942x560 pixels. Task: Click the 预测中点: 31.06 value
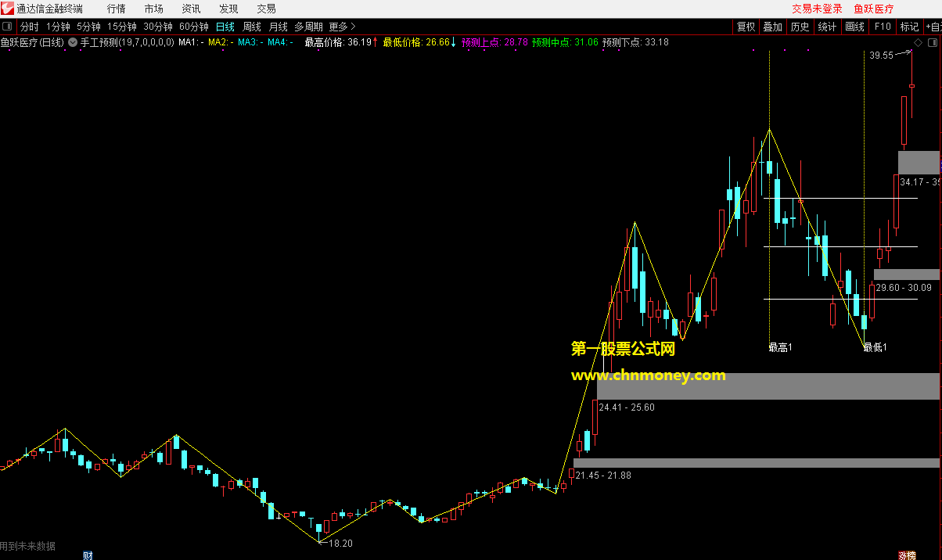[565, 42]
